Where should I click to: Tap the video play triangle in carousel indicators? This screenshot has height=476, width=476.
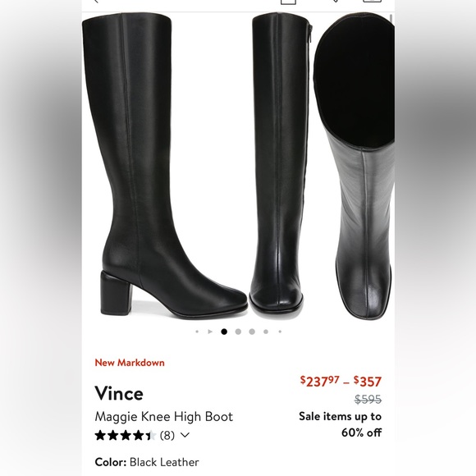[x=210, y=332]
